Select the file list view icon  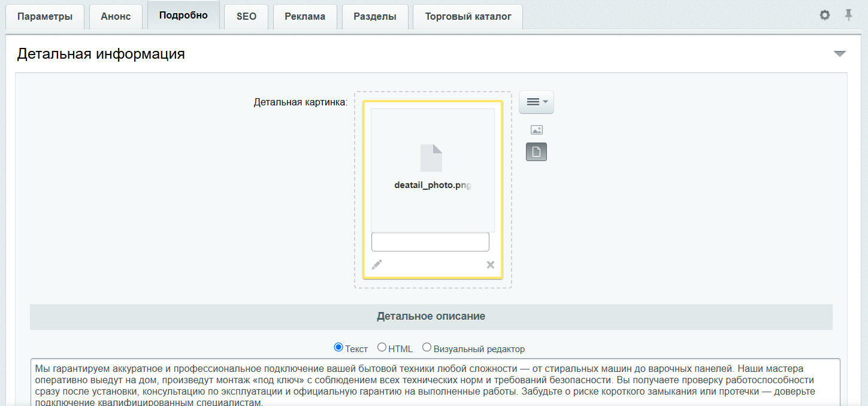coord(536,152)
